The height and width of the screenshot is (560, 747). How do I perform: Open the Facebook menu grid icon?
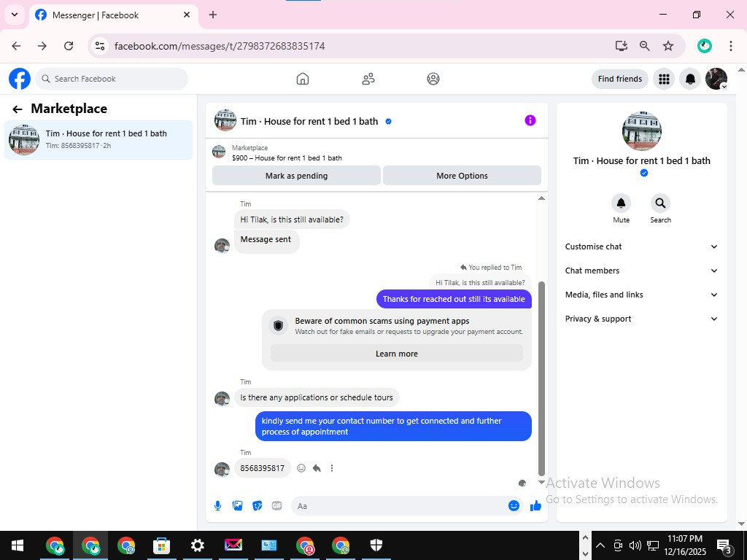coord(664,79)
